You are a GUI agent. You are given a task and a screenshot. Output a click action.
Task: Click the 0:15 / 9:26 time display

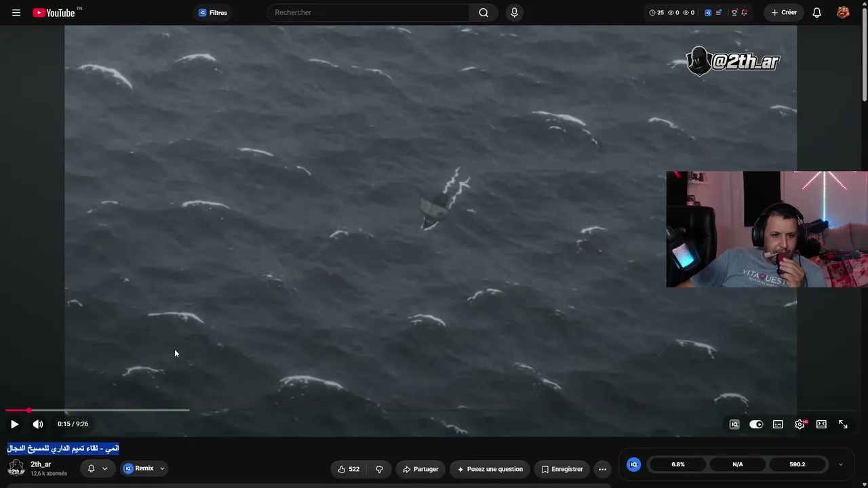coord(73,424)
